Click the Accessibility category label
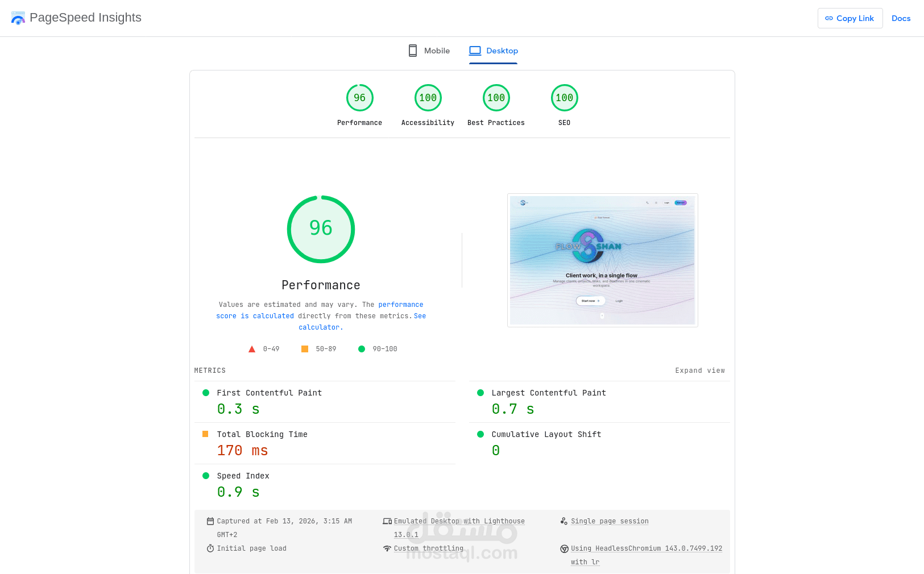 point(428,123)
